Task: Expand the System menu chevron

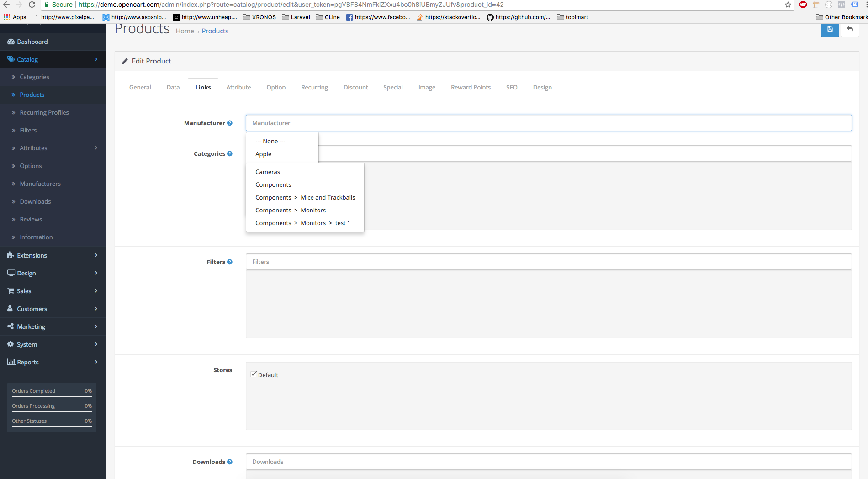Action: coord(96,344)
